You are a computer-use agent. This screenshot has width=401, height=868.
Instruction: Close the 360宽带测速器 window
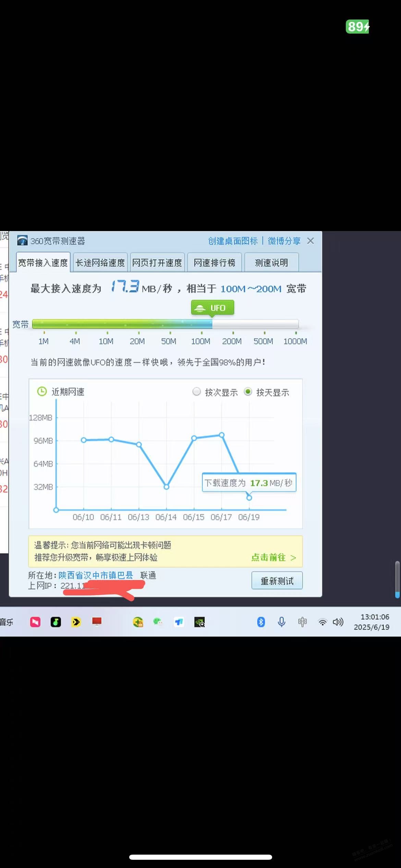pyautogui.click(x=311, y=241)
